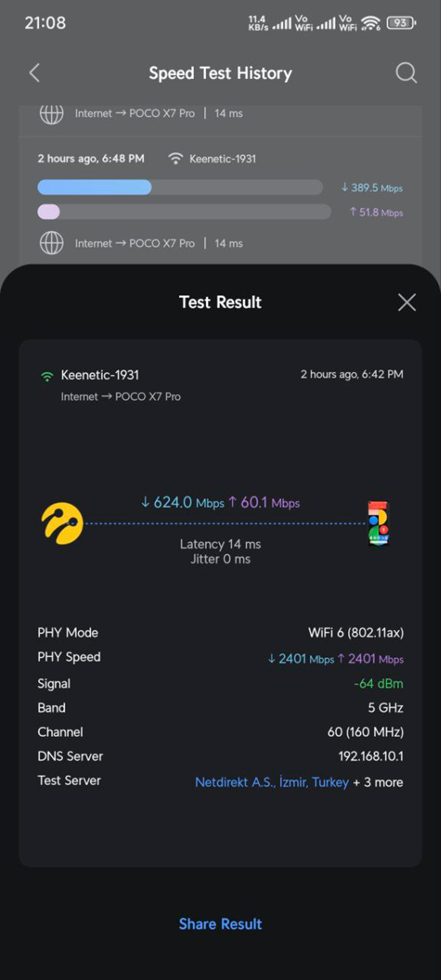Tap the Channel 60 (160 MHz) value

coord(365,732)
